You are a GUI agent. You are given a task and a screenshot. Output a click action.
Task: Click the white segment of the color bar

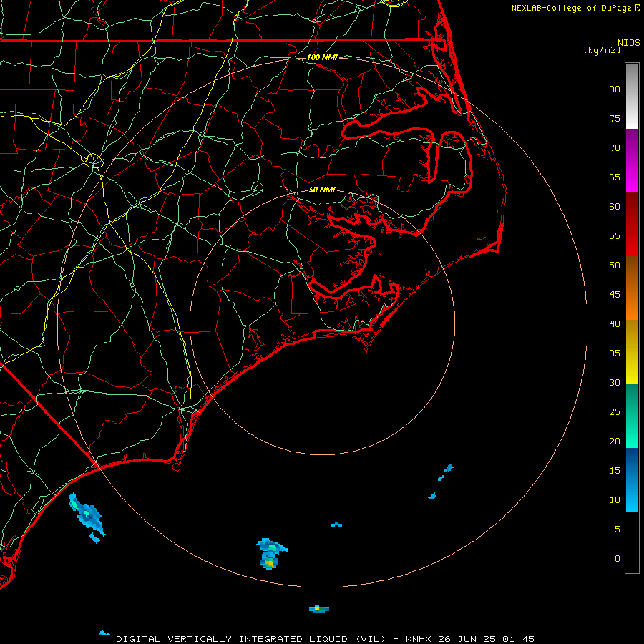point(632,96)
